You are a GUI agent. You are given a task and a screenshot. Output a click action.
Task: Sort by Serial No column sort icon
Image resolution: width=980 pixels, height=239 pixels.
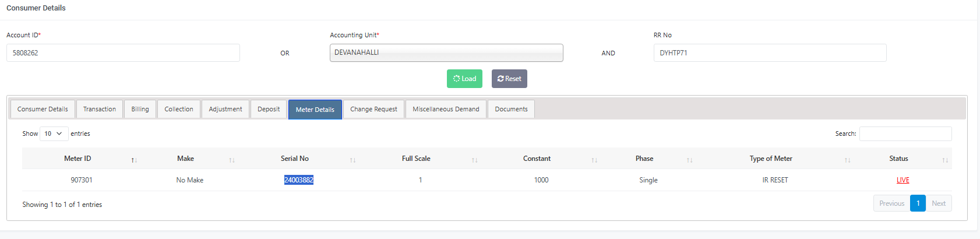(352, 160)
